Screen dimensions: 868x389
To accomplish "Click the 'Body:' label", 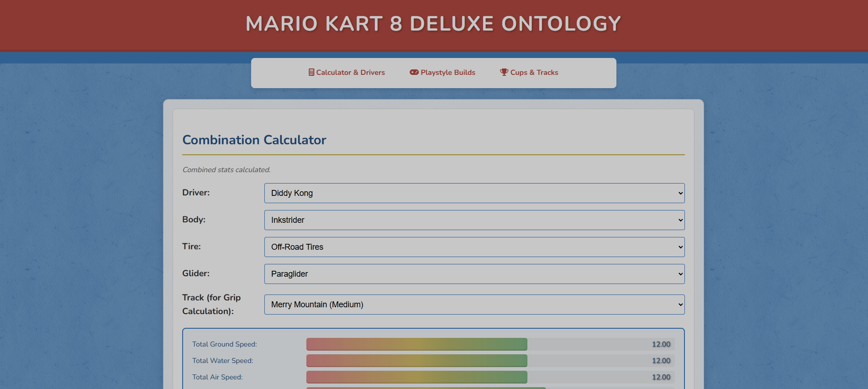I will pos(194,220).
